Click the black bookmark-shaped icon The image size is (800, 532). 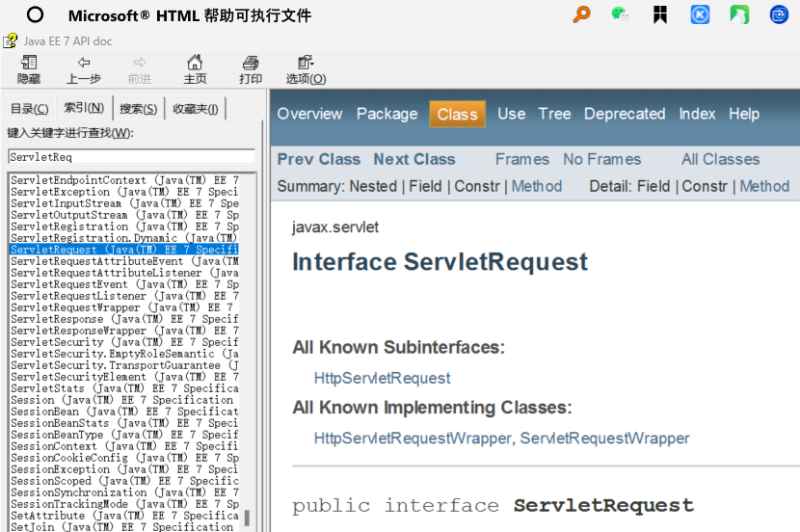coord(660,14)
